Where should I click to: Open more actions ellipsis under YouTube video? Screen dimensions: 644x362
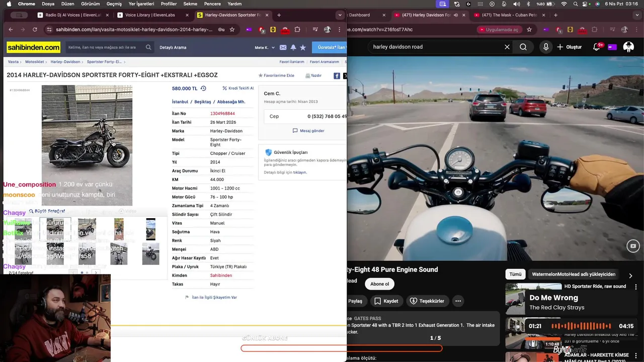point(458,301)
